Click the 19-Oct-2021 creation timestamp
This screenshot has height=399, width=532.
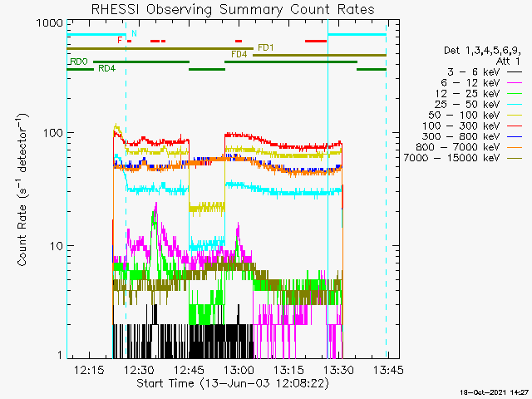pyautogui.click(x=494, y=393)
